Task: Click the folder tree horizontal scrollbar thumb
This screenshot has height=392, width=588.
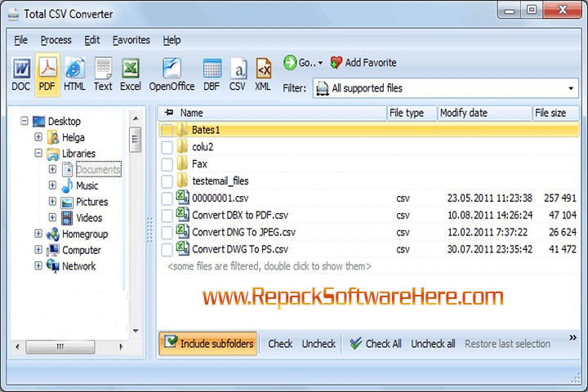Action: point(60,346)
